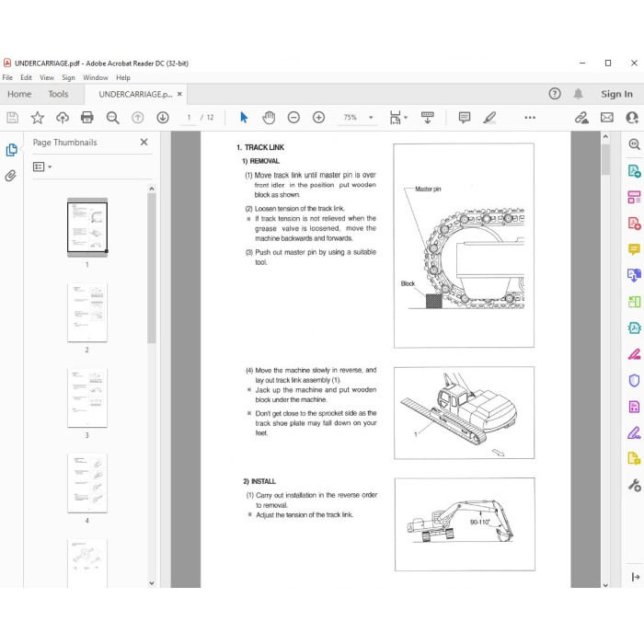
Task: Zoom out with the minus icon
Action: [293, 118]
